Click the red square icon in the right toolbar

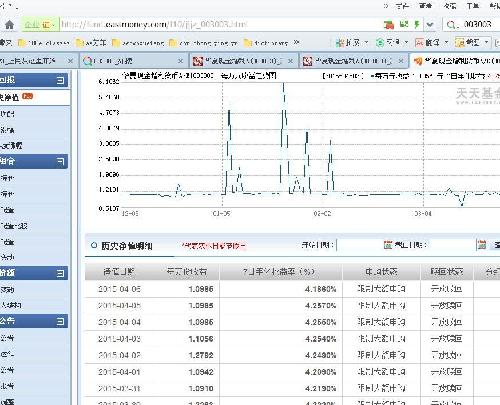[419, 42]
